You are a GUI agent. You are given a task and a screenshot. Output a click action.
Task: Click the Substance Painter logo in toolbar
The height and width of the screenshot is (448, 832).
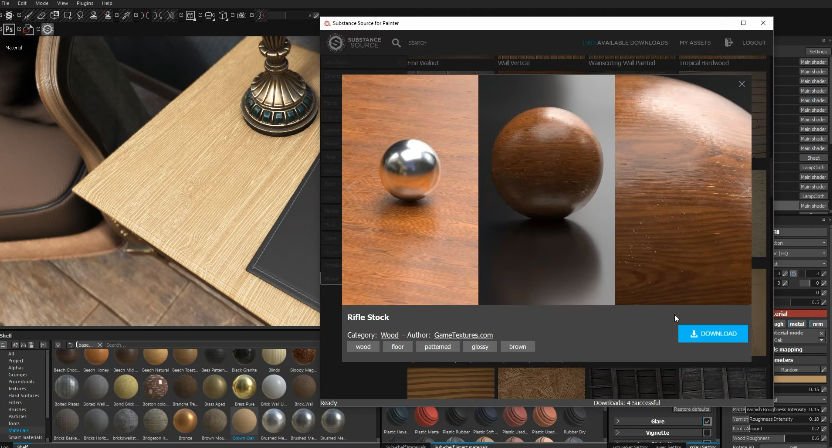click(9, 15)
